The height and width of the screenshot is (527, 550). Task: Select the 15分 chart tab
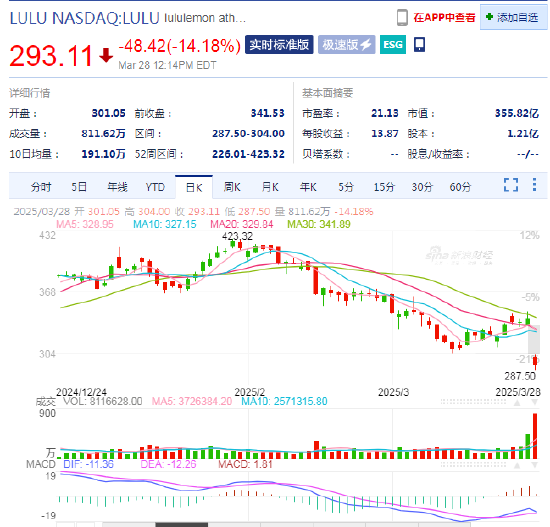[x=384, y=187]
